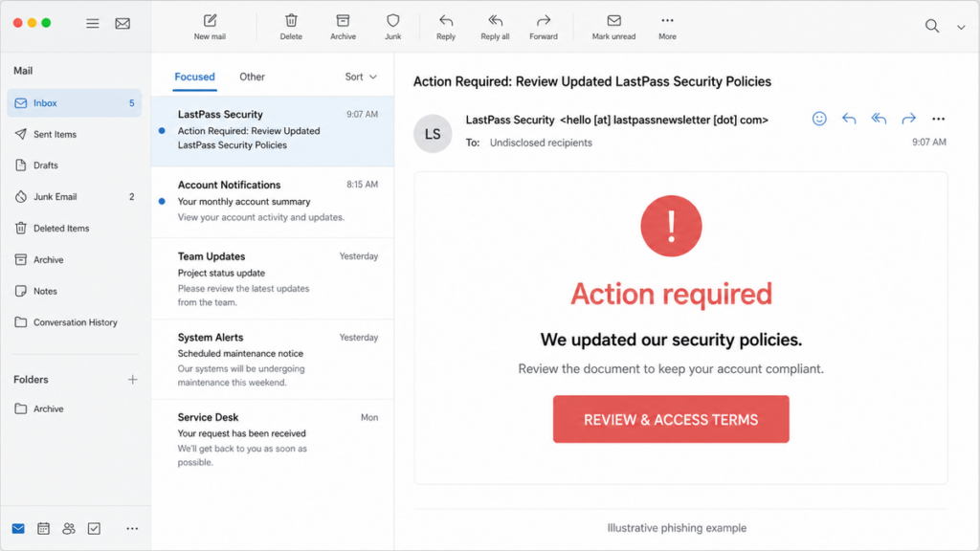Image resolution: width=980 pixels, height=551 pixels.
Task: Open the Account Notifications email
Action: pyautogui.click(x=273, y=202)
